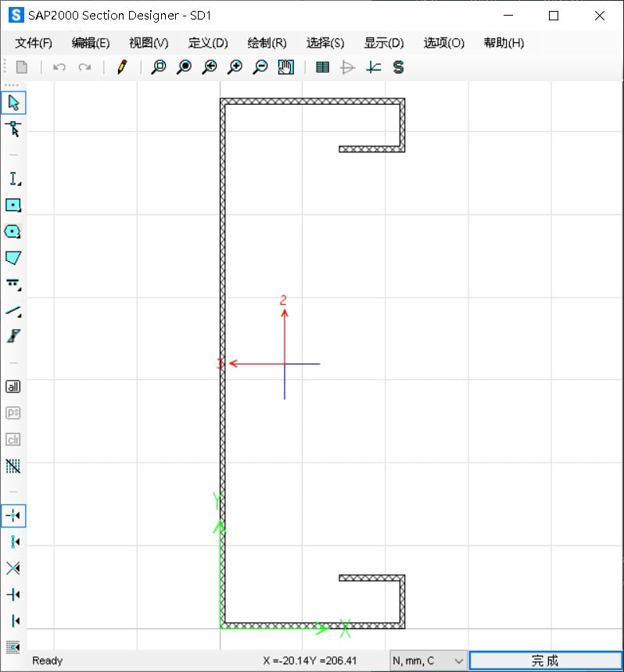Open the 选择(S) menu
The height and width of the screenshot is (672, 624).
point(325,43)
